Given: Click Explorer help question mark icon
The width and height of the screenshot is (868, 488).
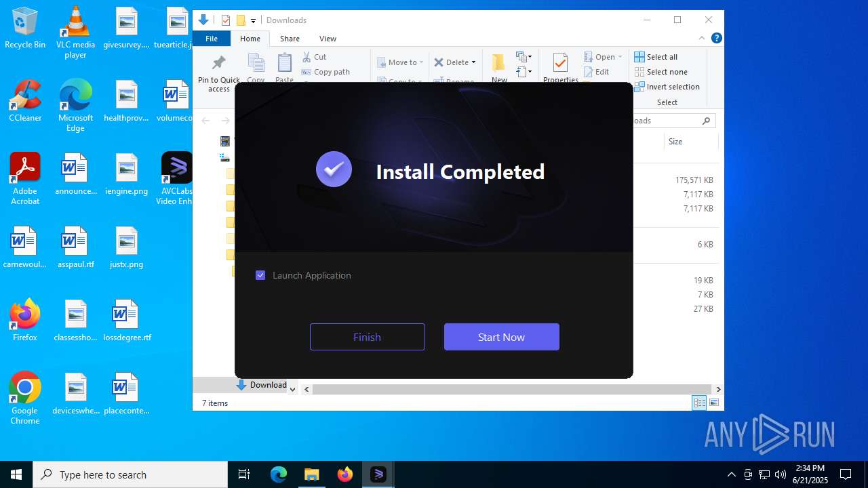Looking at the screenshot, I should (x=716, y=38).
